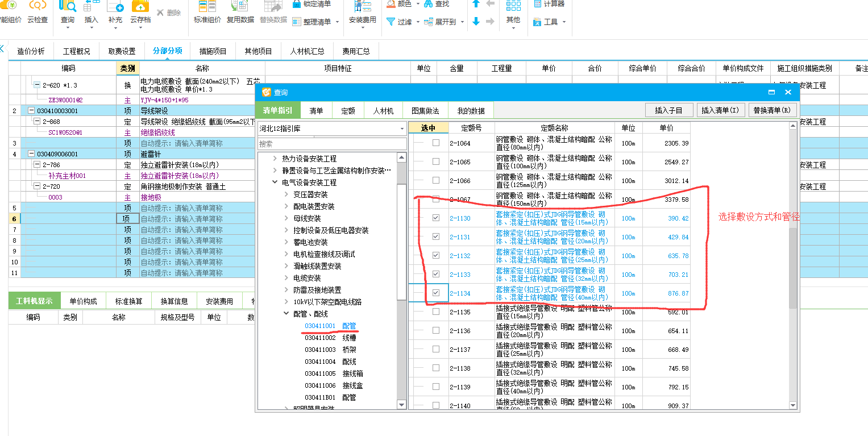
Task: Uncheck quota 2-1132 checkbox
Action: click(x=436, y=255)
